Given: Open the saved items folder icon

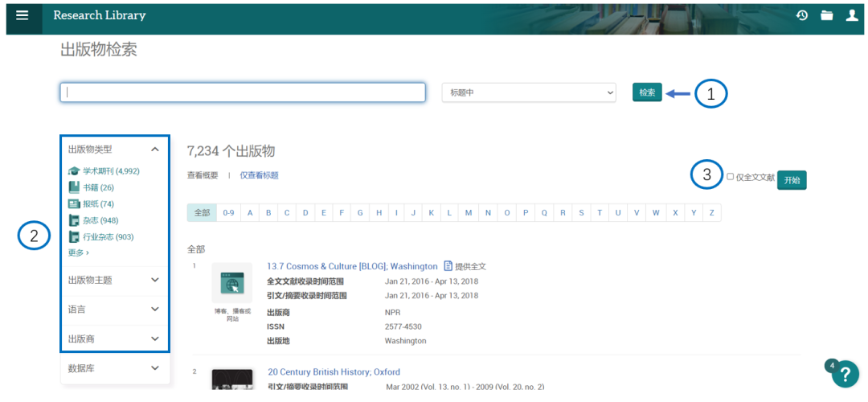Looking at the screenshot, I should click(x=826, y=15).
